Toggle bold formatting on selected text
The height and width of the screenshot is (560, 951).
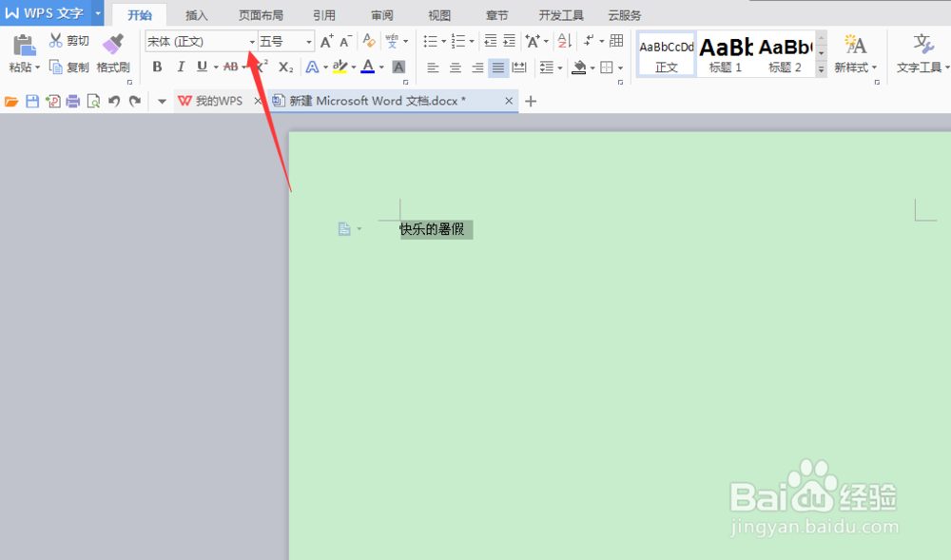(157, 67)
